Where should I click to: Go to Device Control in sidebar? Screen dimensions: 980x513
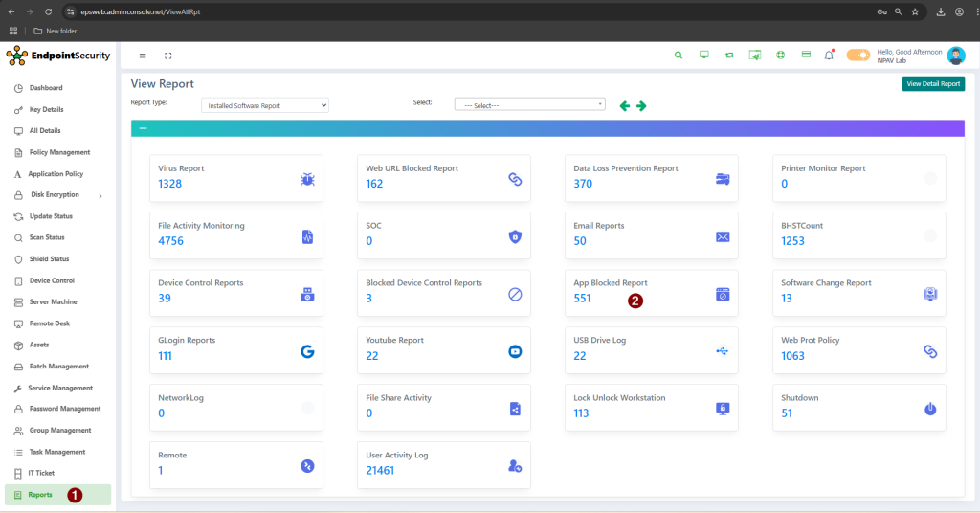pyautogui.click(x=52, y=280)
